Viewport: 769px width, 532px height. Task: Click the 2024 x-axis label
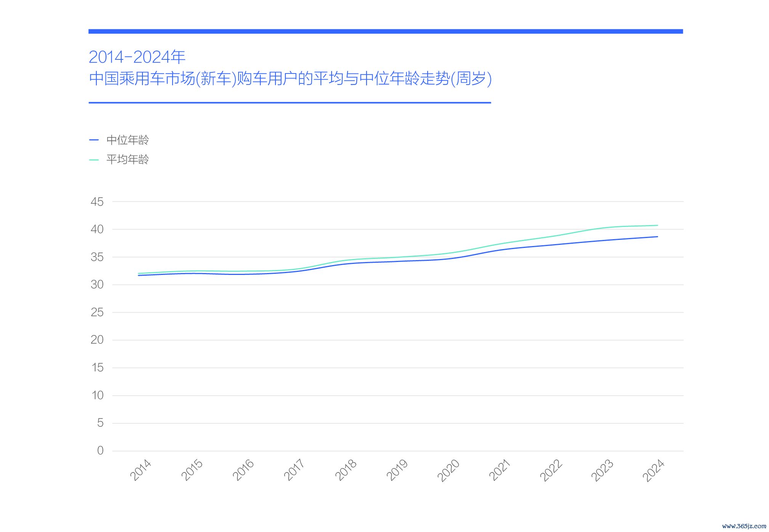pos(654,470)
